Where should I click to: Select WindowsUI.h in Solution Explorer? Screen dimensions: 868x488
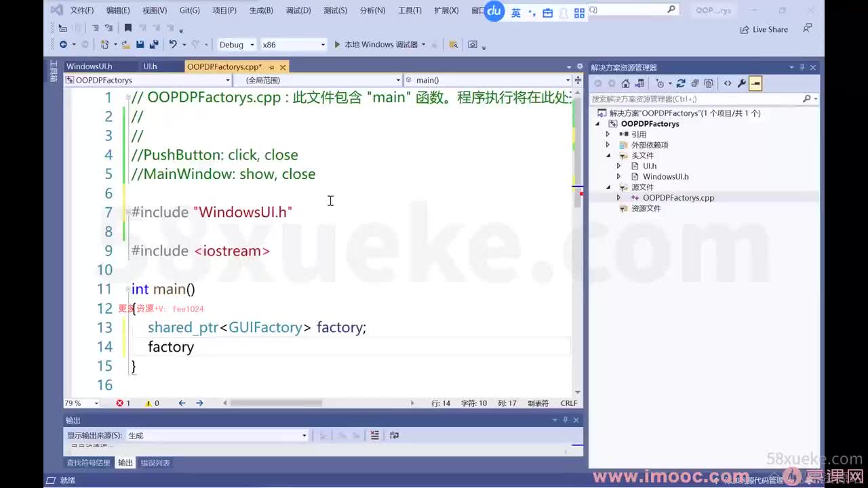coord(665,176)
